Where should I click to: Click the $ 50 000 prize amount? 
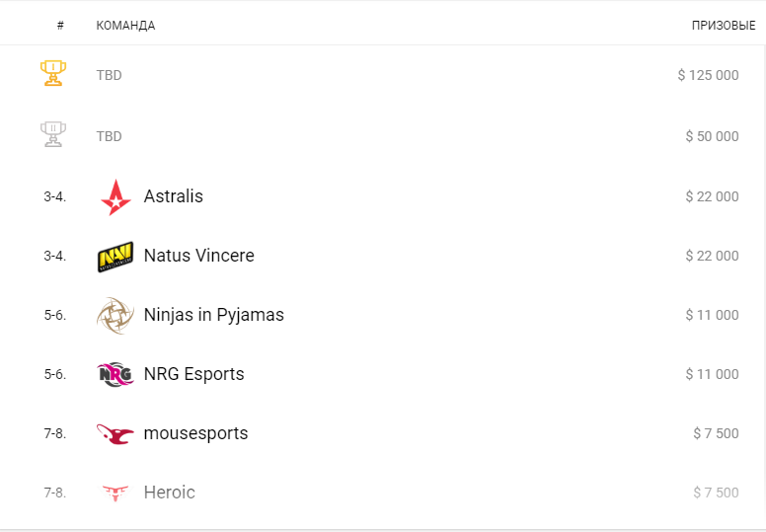[x=712, y=136]
